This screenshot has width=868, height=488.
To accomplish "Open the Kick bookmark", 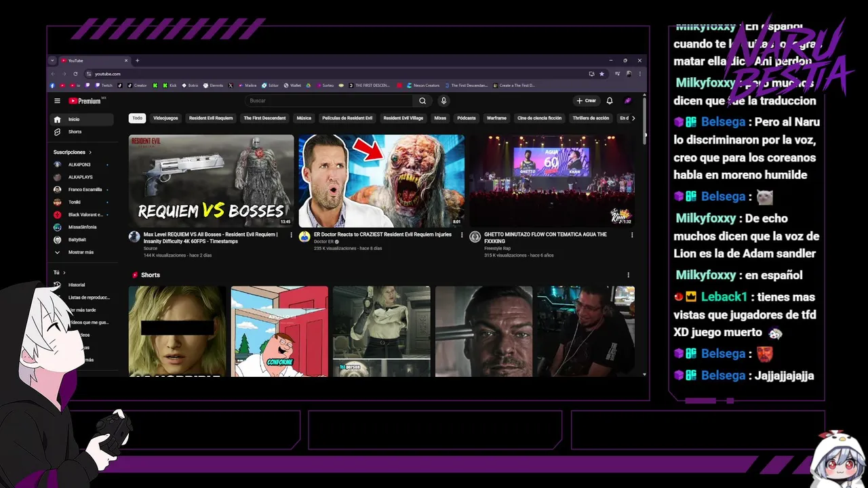I will click(169, 85).
